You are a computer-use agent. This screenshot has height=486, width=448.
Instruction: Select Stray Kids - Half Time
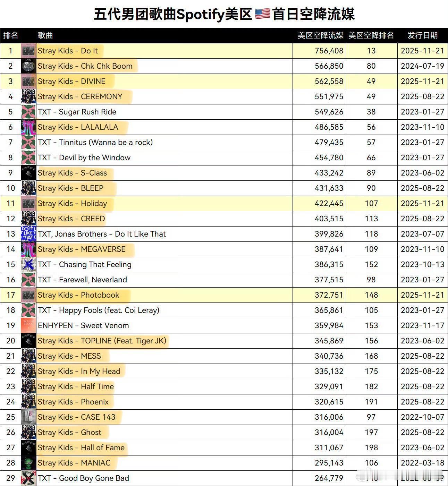76,386
